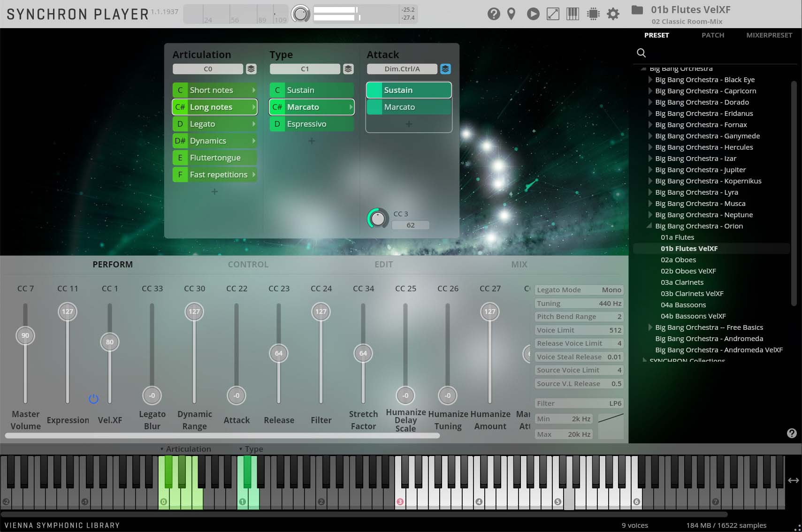Switch to the PRESET tab
Viewport: 802px width, 532px height.
tap(657, 35)
